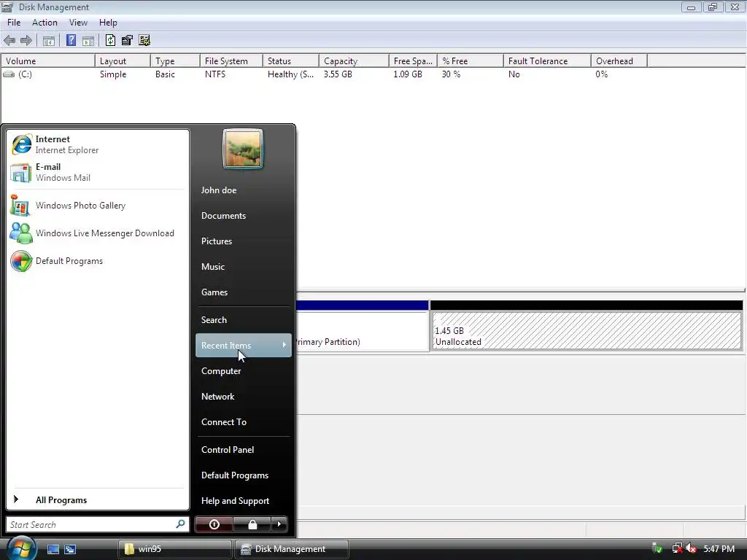Sort by Volume column header

tap(47, 61)
